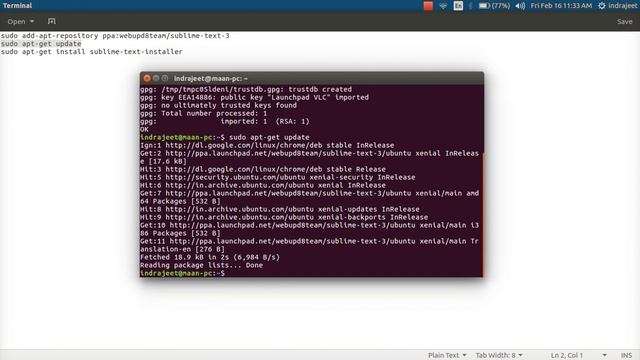Screen dimensions: 640x360
Task: Click the highlighted 'sudo apt-get update' editor line
Action: coord(41,44)
